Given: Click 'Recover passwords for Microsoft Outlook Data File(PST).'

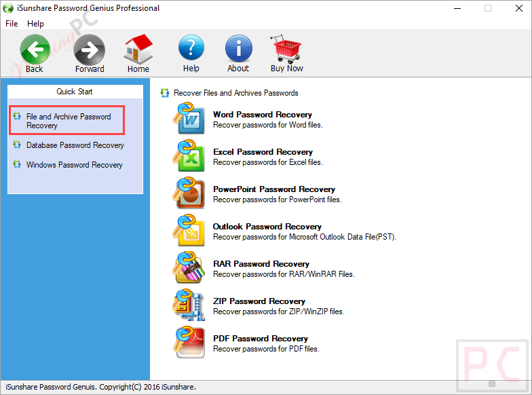Looking at the screenshot, I should (x=304, y=237).
